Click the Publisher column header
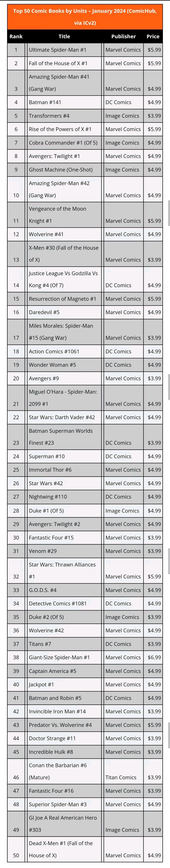This screenshot has height=868, width=170. point(124,36)
